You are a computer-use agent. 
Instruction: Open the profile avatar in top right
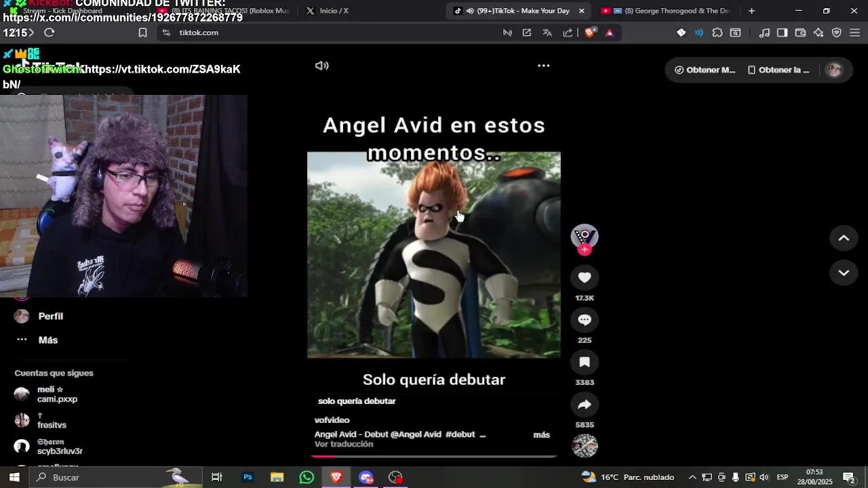click(834, 70)
